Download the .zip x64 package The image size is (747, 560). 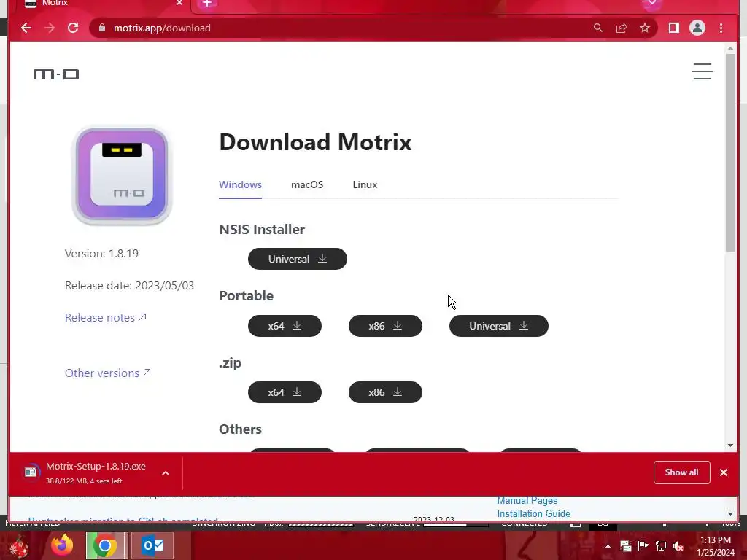pos(285,392)
